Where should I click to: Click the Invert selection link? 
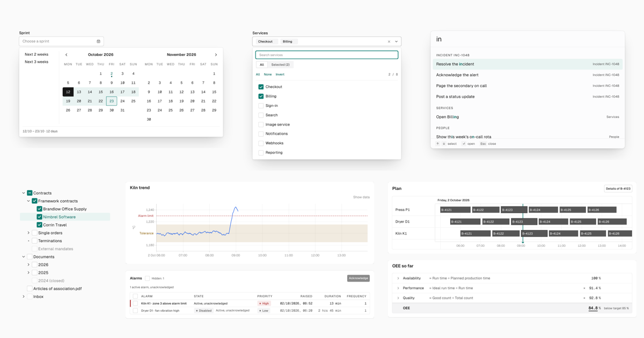[x=280, y=75]
